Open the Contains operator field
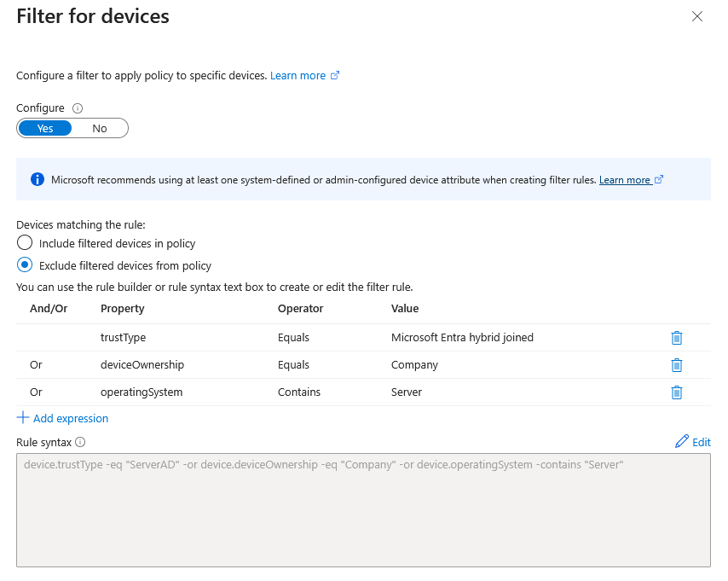The width and height of the screenshot is (728, 581). [x=299, y=392]
